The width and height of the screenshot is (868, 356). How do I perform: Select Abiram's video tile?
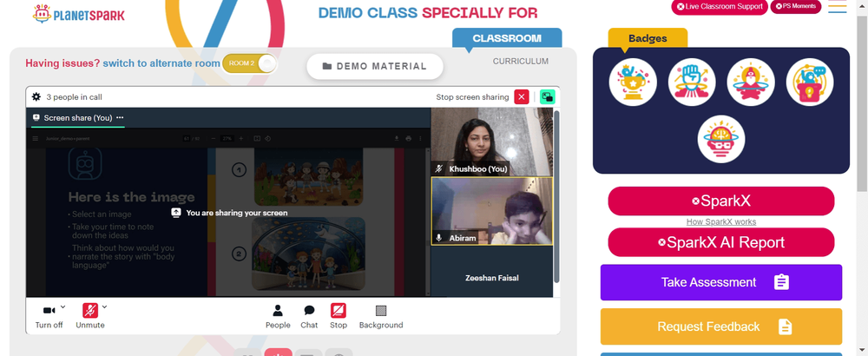point(491,211)
